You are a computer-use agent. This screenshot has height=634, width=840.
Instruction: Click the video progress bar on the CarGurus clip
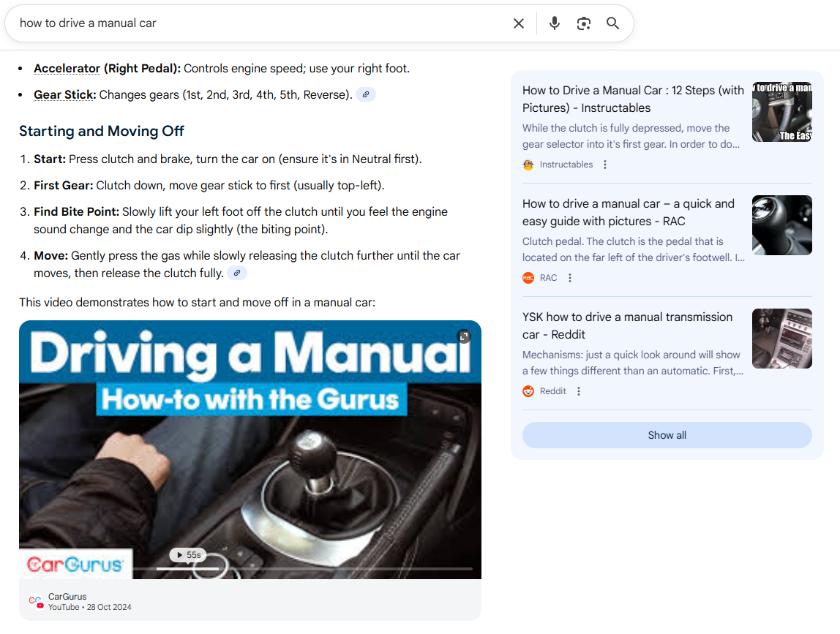303,569
